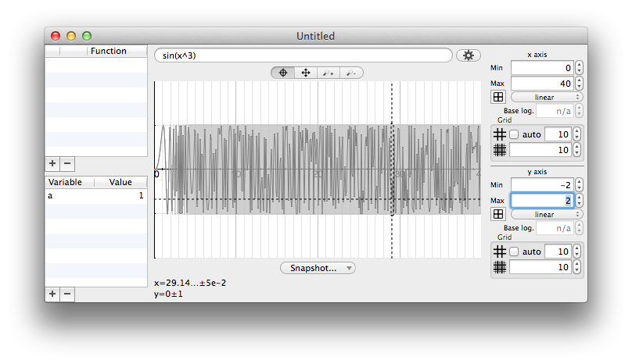The width and height of the screenshot is (632, 364).
Task: Click the x axis range grid icon
Action: (x=498, y=97)
